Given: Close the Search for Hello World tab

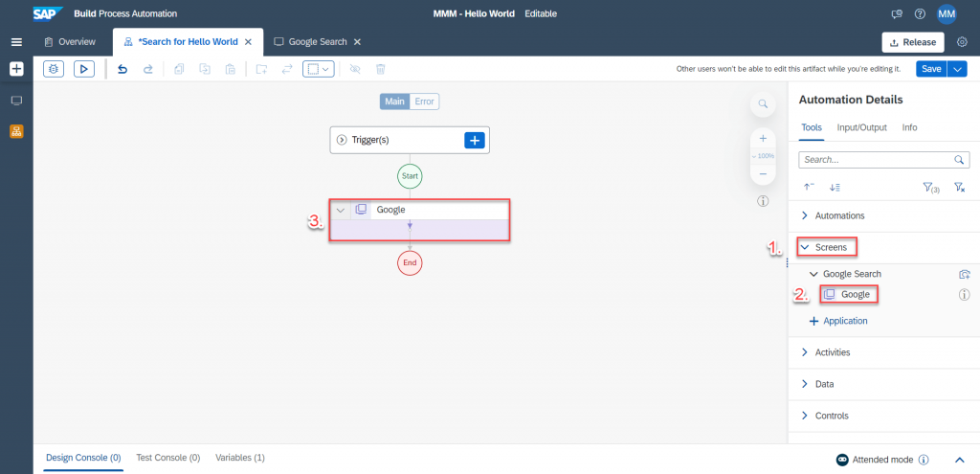Looking at the screenshot, I should 248,42.
